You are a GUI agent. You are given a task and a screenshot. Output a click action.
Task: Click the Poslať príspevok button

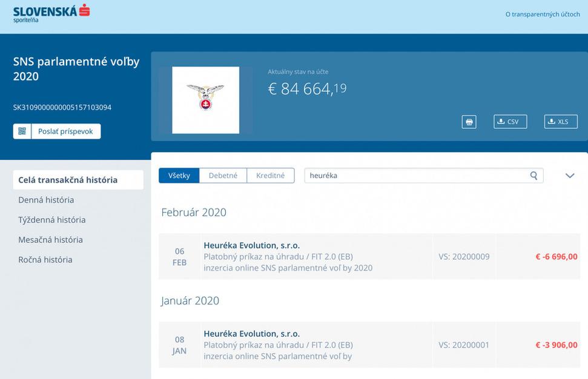coord(65,131)
